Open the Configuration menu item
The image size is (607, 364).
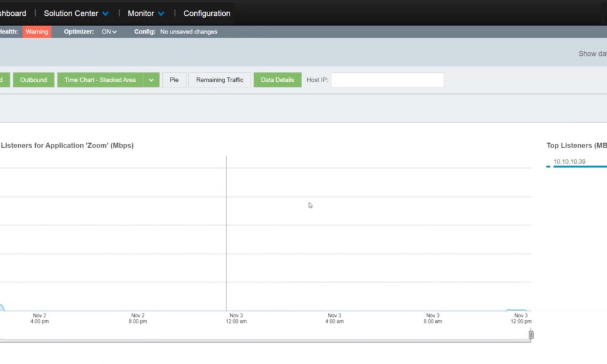pos(206,13)
